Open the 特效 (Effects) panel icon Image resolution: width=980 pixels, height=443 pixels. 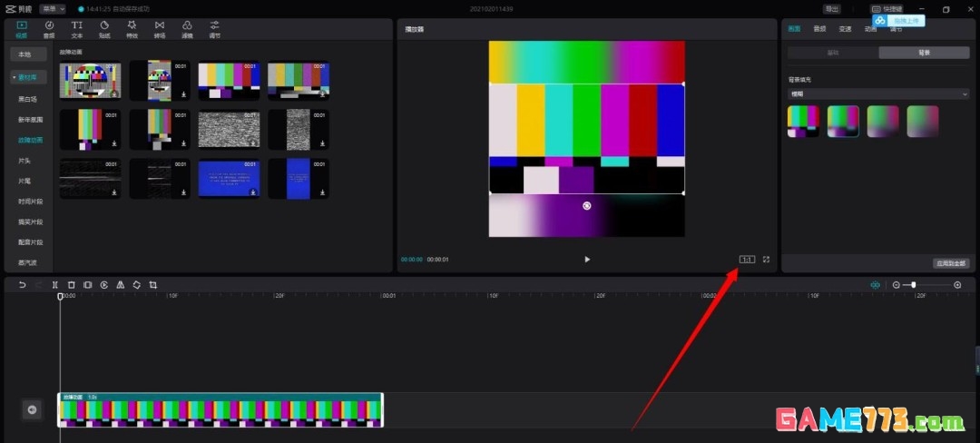pyautogui.click(x=132, y=28)
